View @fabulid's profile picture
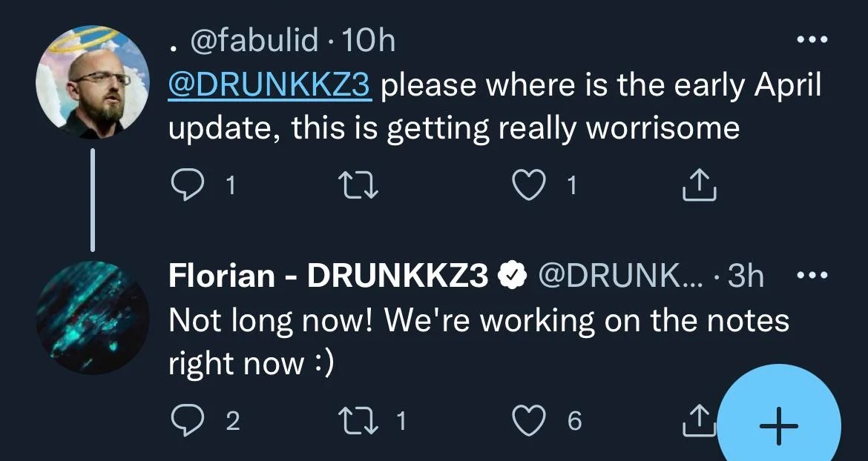The image size is (868, 461). pyautogui.click(x=91, y=83)
